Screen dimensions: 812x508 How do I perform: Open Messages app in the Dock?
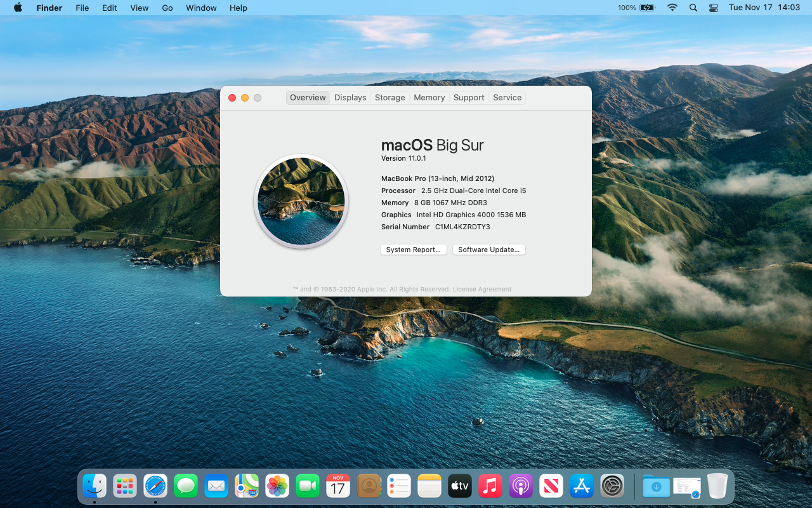pos(186,486)
